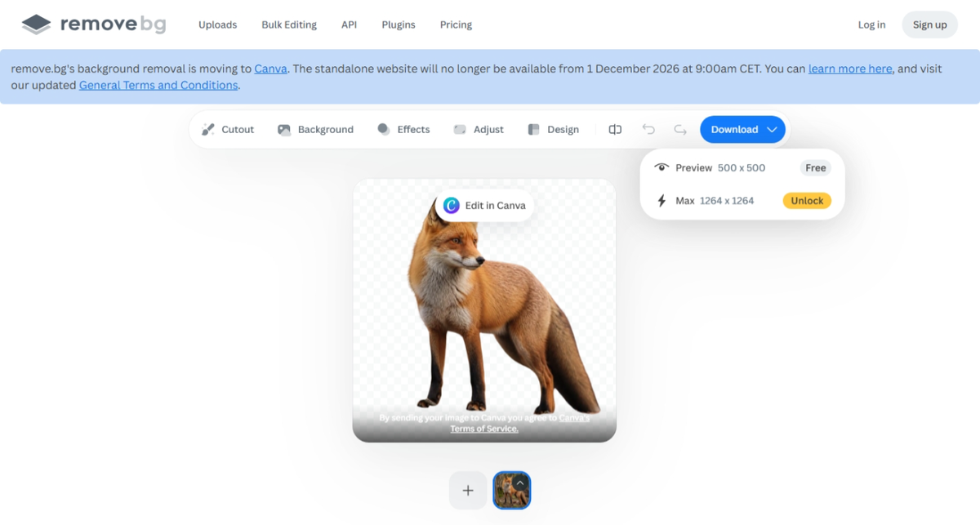Toggle the before/after compare icon
The height and width of the screenshot is (525, 980).
tap(615, 129)
